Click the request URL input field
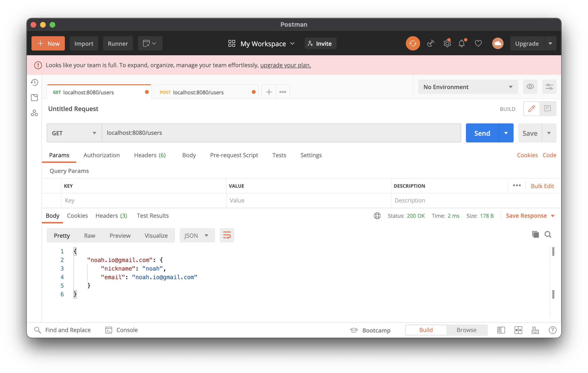This screenshot has width=588, height=373. tap(281, 133)
